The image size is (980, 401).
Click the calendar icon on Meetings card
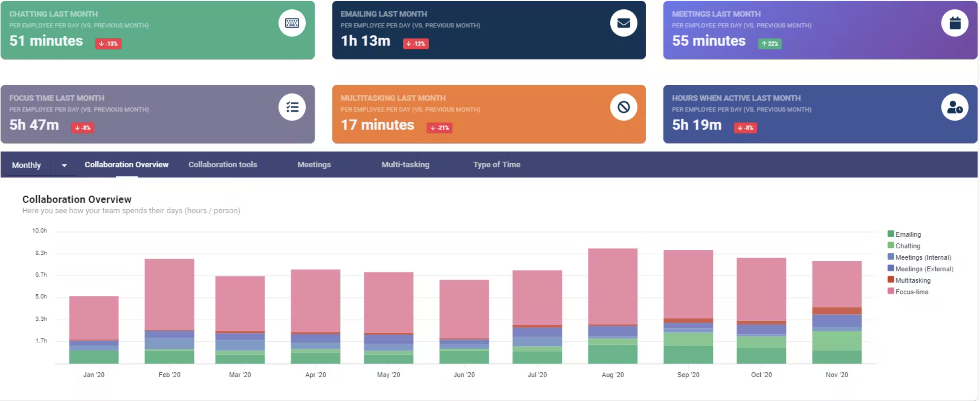955,23
